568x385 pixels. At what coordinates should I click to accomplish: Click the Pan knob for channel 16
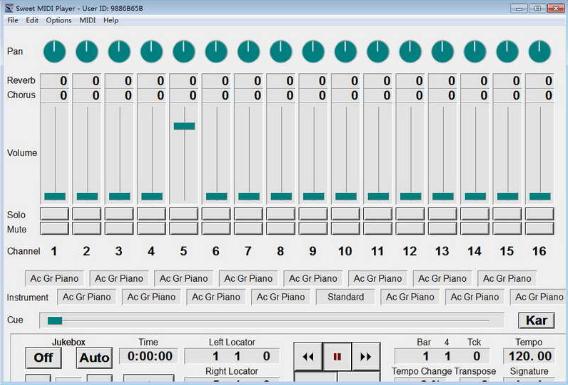pyautogui.click(x=540, y=51)
